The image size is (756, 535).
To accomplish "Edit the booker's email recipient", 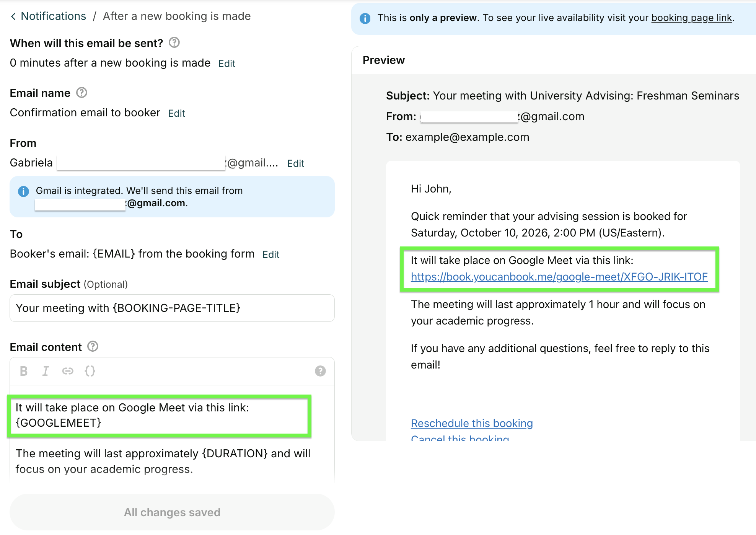I will [x=271, y=254].
